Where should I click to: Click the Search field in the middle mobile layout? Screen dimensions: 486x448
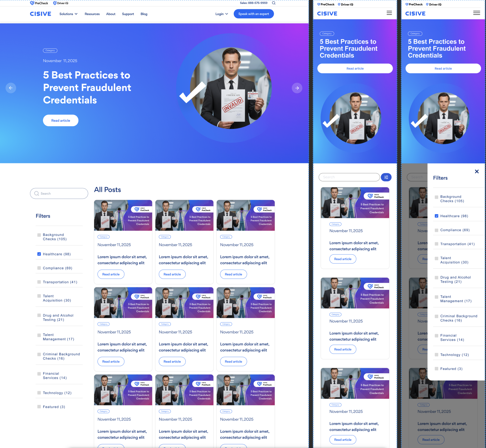coord(349,177)
